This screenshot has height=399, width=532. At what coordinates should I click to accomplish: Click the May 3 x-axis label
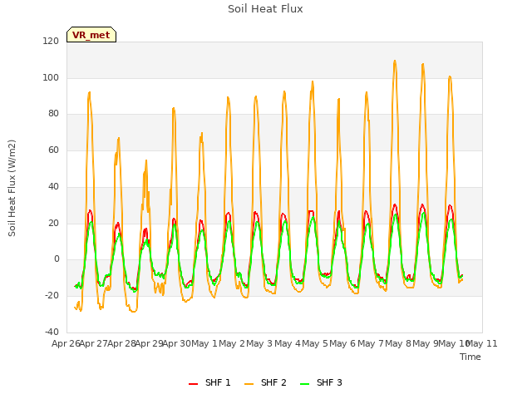coord(259,343)
